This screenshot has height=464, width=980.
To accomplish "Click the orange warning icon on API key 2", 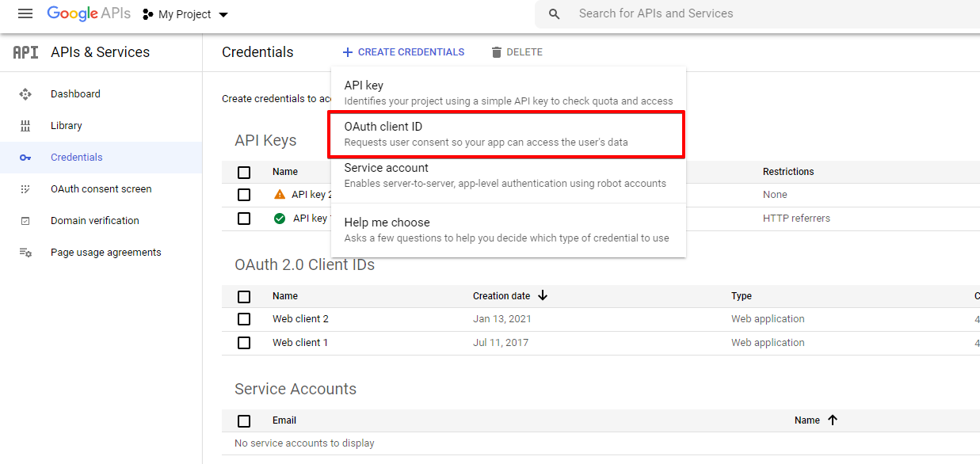I will point(279,195).
